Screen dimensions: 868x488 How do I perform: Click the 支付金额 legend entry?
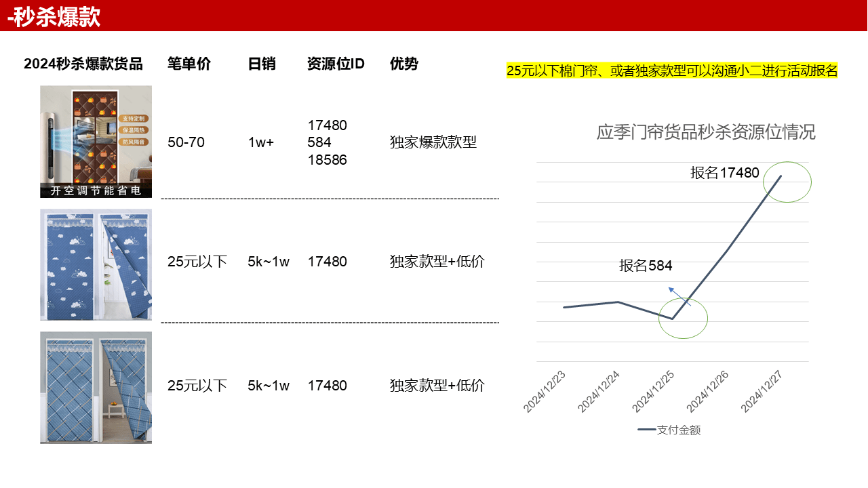point(669,430)
